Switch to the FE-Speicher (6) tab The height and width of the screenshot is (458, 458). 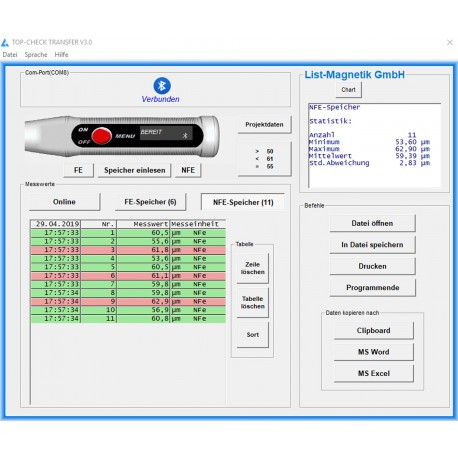coord(150,202)
